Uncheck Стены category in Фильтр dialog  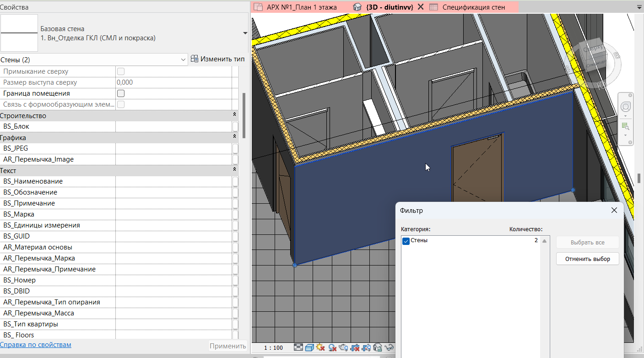click(x=406, y=241)
